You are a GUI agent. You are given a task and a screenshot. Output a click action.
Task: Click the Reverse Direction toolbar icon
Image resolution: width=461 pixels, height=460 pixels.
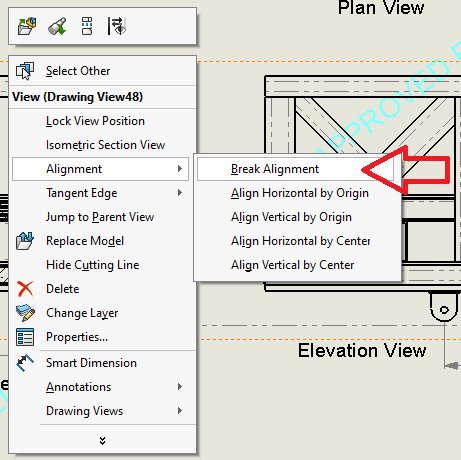[116, 26]
